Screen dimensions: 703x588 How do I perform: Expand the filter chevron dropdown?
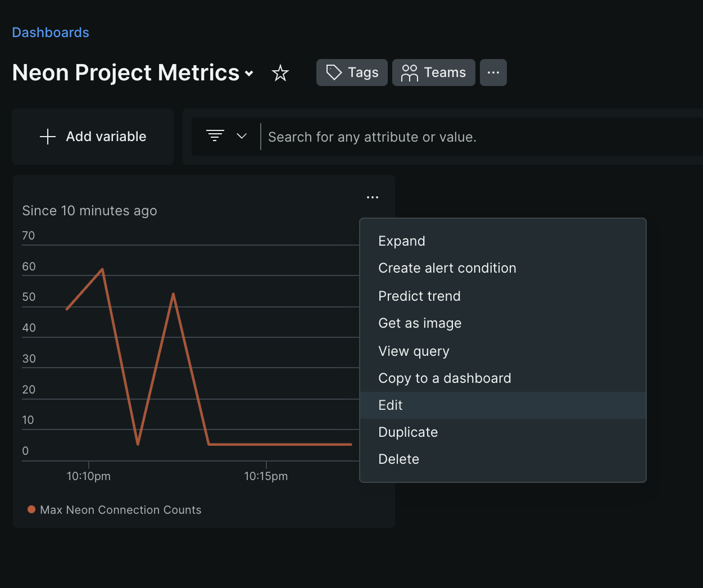point(242,135)
